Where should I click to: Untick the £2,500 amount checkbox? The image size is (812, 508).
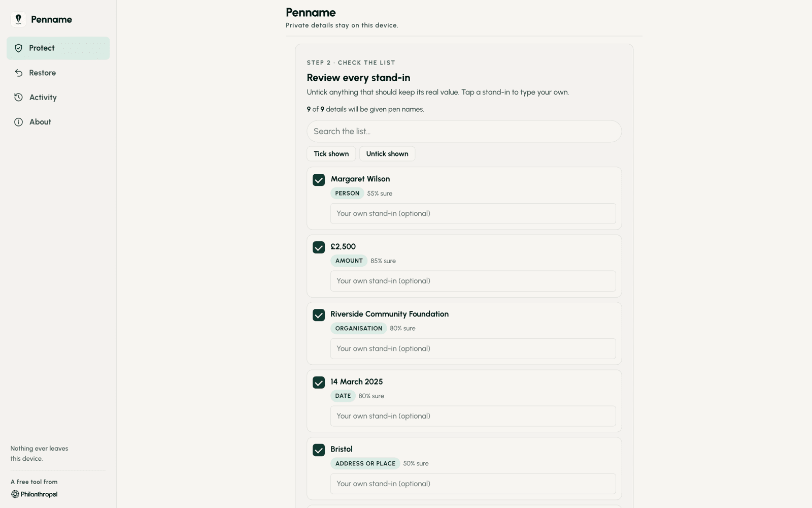pyautogui.click(x=319, y=247)
